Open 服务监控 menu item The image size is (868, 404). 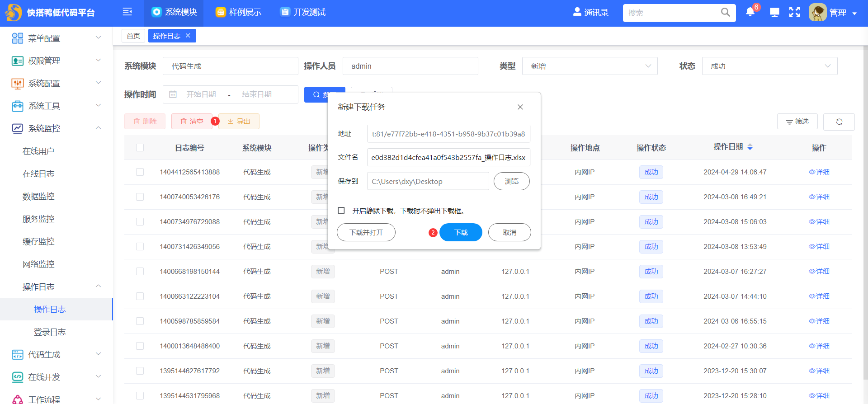(x=38, y=219)
